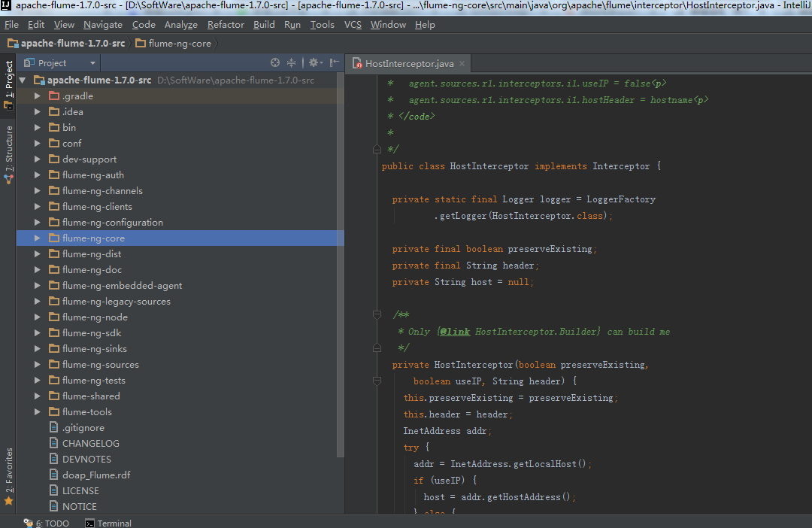Fold the 'Only @link' Javadoc comment start
Screen dimensions: 812x528
(377, 314)
